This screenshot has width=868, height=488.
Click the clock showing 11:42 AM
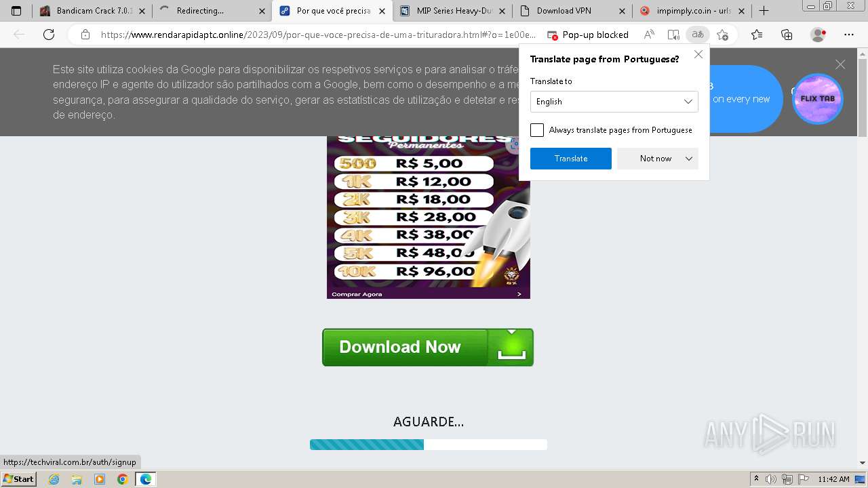pos(833,479)
